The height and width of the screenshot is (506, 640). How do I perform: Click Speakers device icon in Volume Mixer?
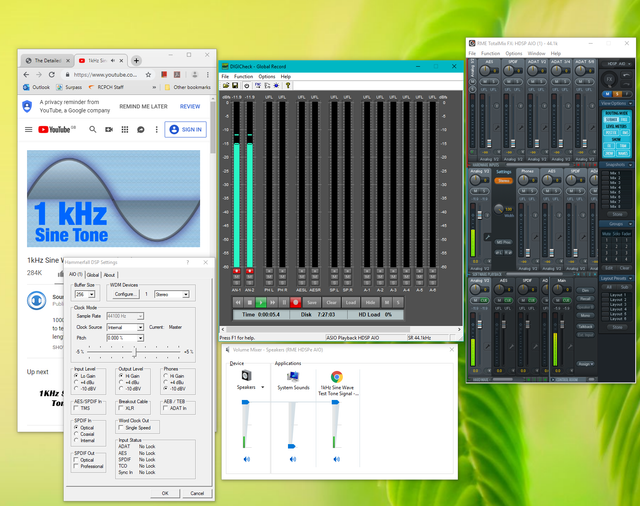(x=246, y=375)
